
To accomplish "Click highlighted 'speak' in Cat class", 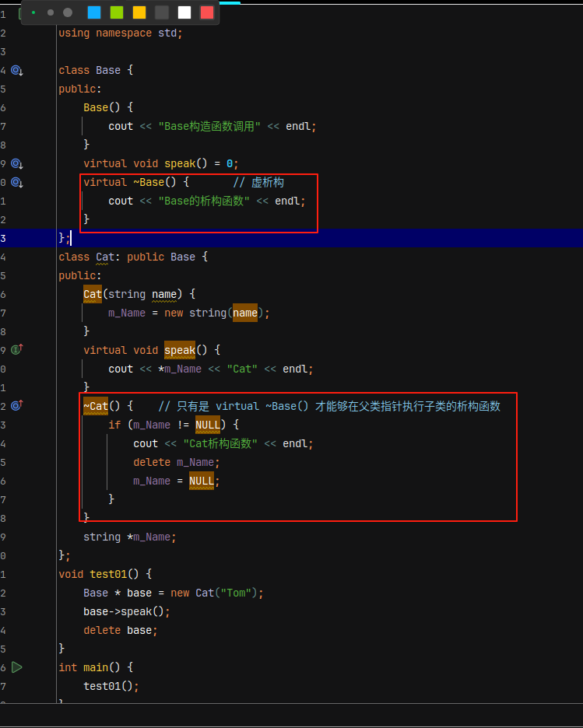I will point(180,350).
